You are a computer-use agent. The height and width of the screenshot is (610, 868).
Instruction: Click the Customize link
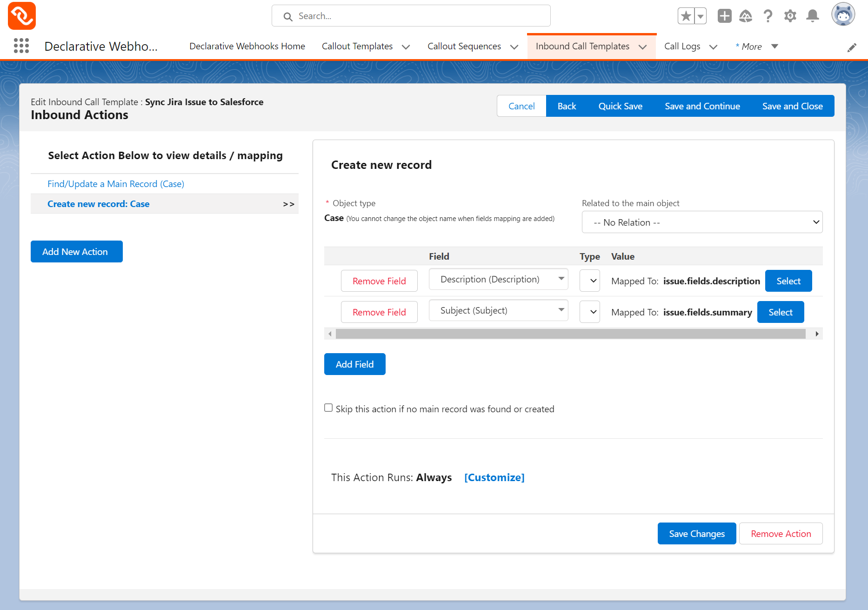point(494,477)
